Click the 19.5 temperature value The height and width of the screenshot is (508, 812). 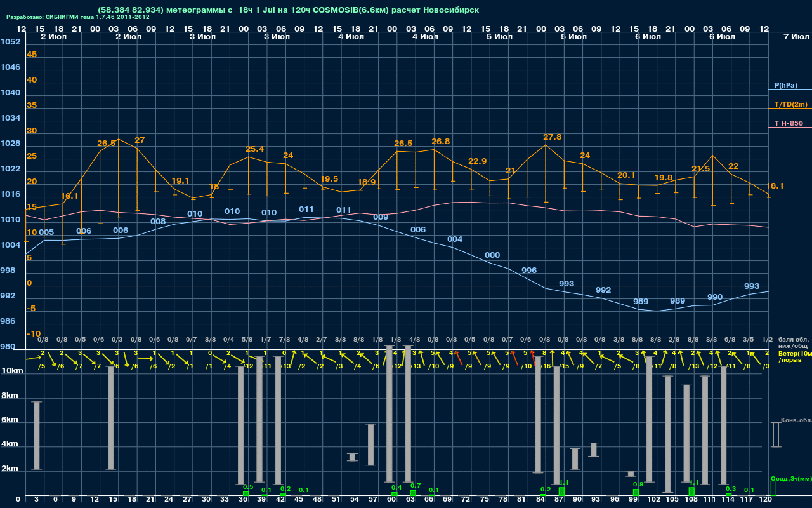tap(329, 178)
